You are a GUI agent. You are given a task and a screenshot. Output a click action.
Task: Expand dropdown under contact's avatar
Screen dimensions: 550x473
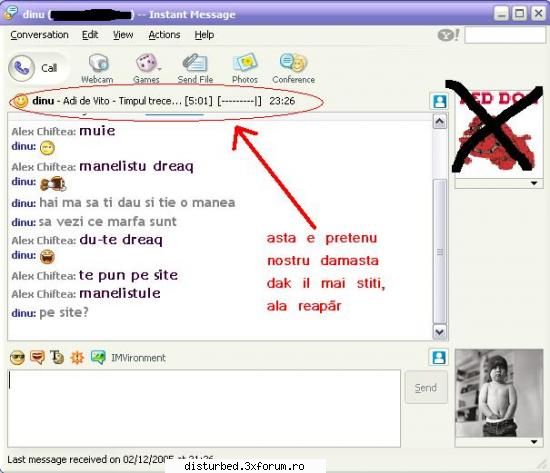point(534,183)
